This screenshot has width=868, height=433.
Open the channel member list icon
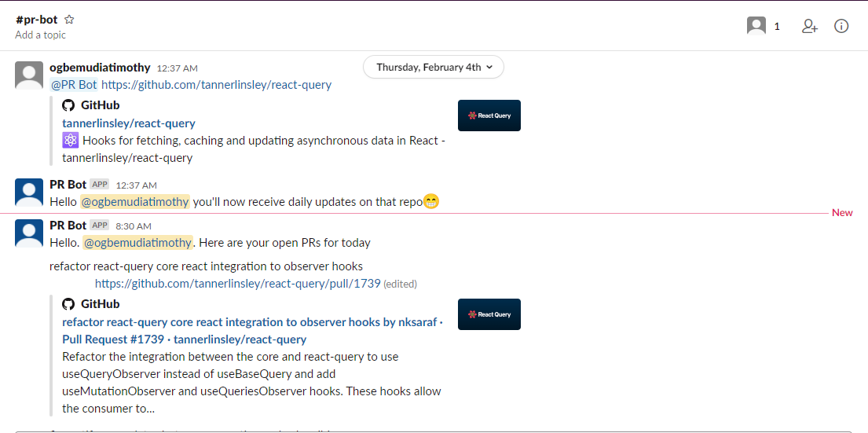click(x=756, y=26)
